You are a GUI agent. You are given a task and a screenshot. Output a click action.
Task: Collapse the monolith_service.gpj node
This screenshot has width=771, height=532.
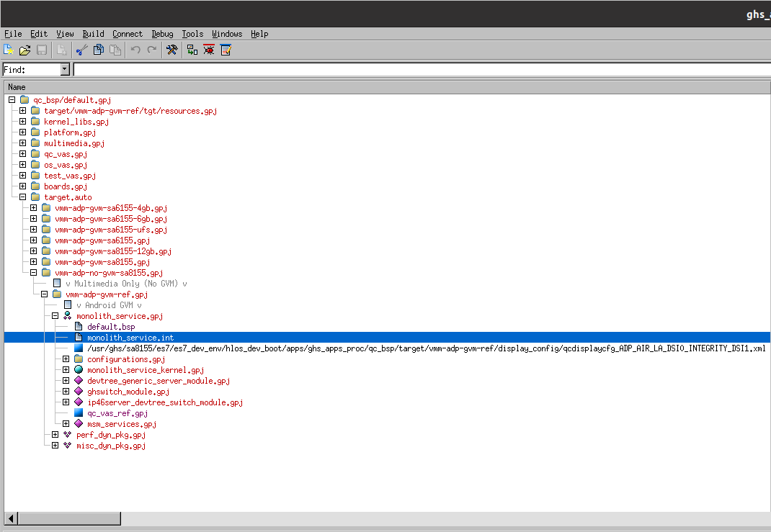click(x=55, y=316)
